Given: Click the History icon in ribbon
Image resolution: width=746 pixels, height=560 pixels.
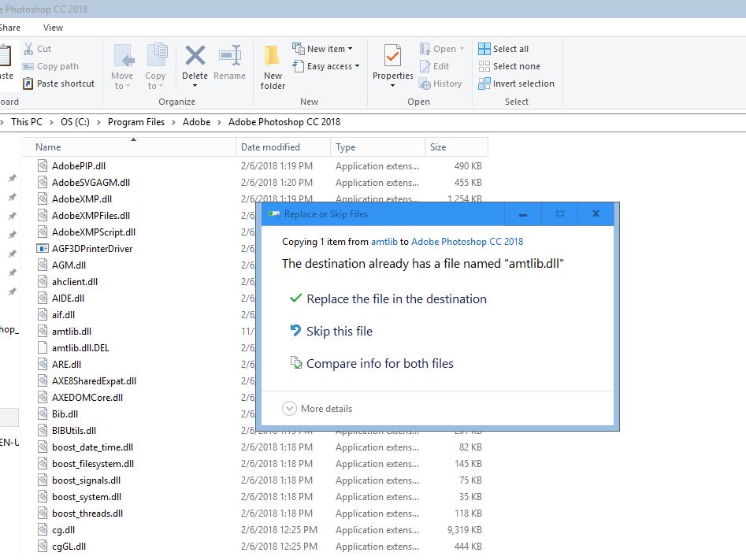Looking at the screenshot, I should [425, 83].
